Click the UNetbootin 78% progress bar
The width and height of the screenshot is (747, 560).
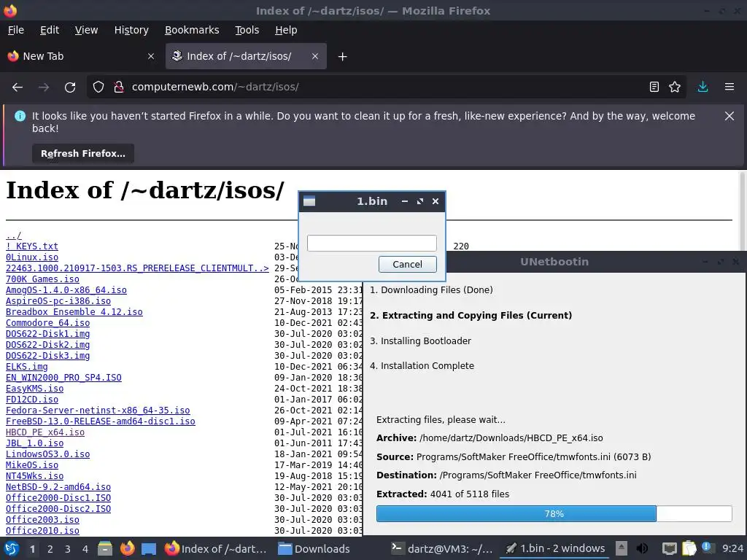click(554, 514)
